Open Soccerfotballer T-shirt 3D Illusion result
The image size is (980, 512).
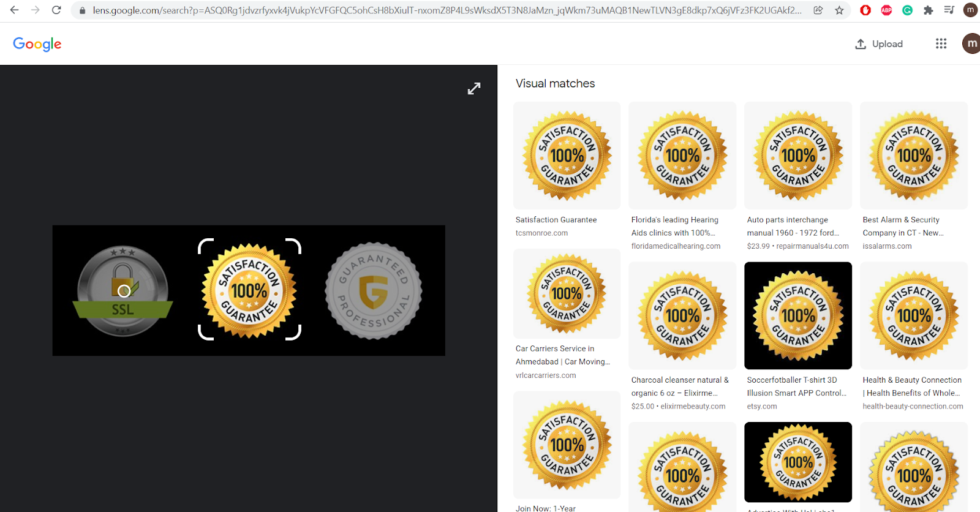pos(796,386)
